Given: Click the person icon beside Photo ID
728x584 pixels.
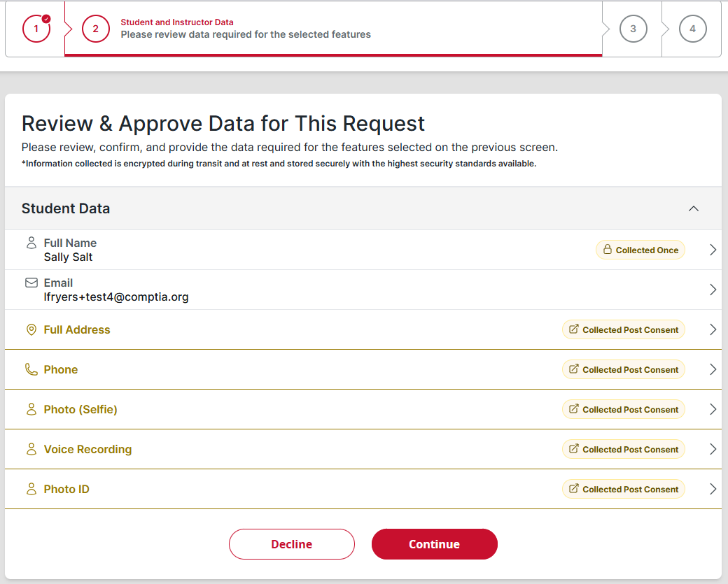Looking at the screenshot, I should coord(31,490).
